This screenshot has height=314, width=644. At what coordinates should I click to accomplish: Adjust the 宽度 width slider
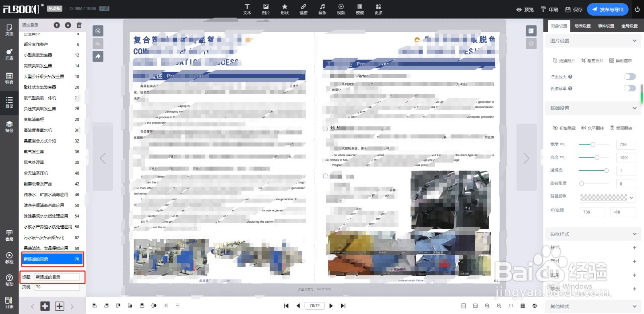pos(593,144)
